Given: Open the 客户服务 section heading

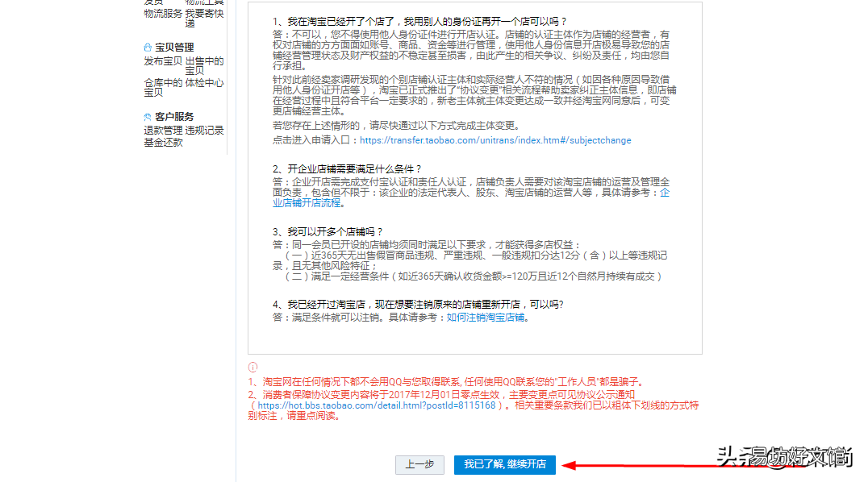Looking at the screenshot, I should coord(174,117).
